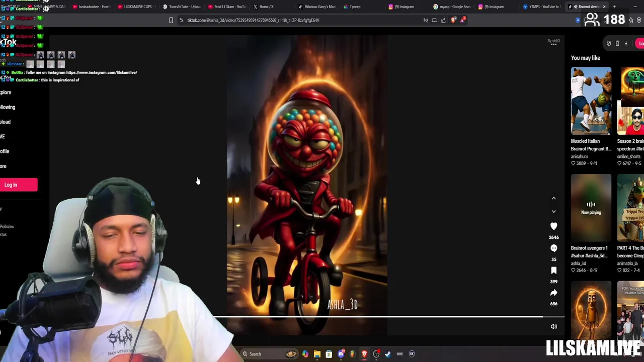Open Discord from the taskbar

pos(341,354)
